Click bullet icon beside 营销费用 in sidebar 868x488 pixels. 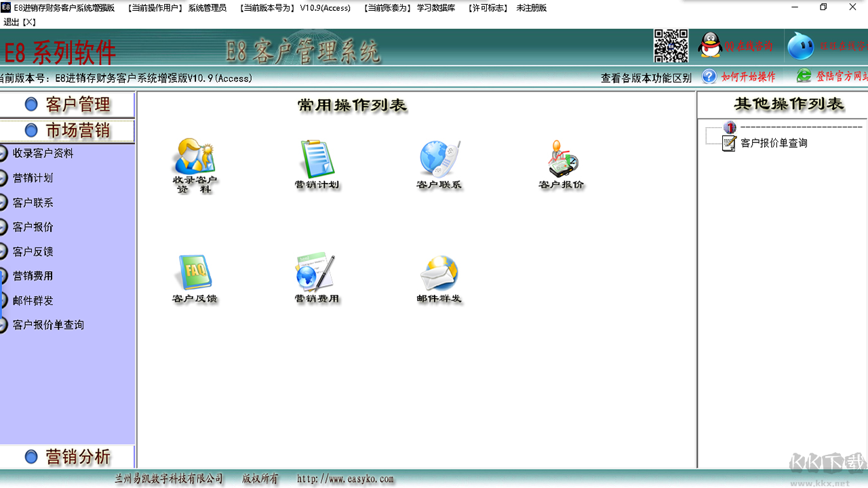point(3,276)
